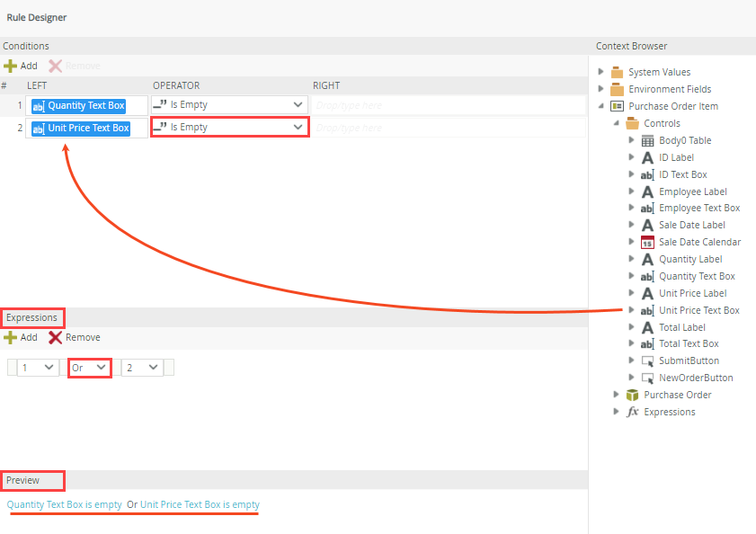756x534 pixels.
Task: Click the row 1 right value field
Action: coord(449,105)
